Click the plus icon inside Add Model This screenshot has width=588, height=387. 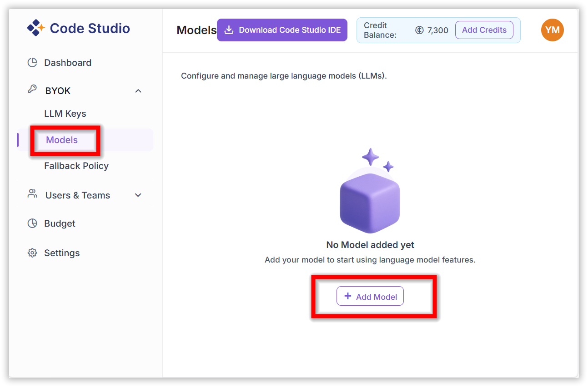[x=348, y=296]
